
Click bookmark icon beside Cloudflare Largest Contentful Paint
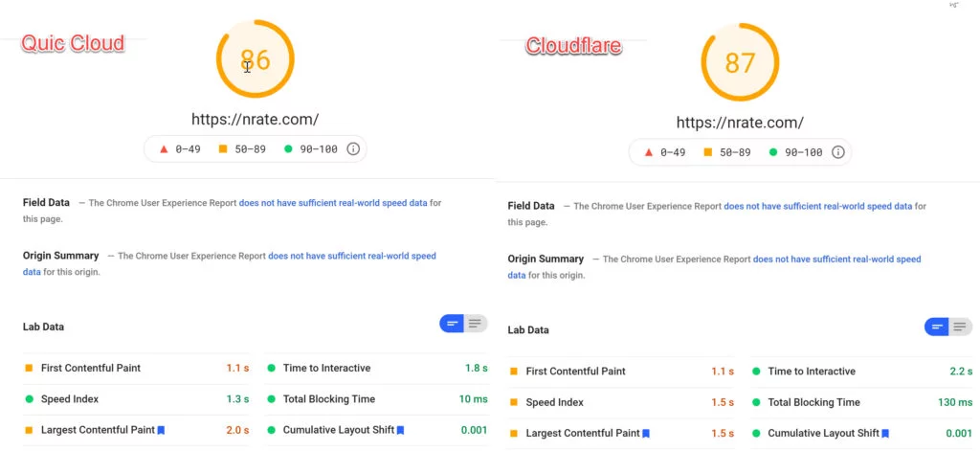click(x=646, y=433)
